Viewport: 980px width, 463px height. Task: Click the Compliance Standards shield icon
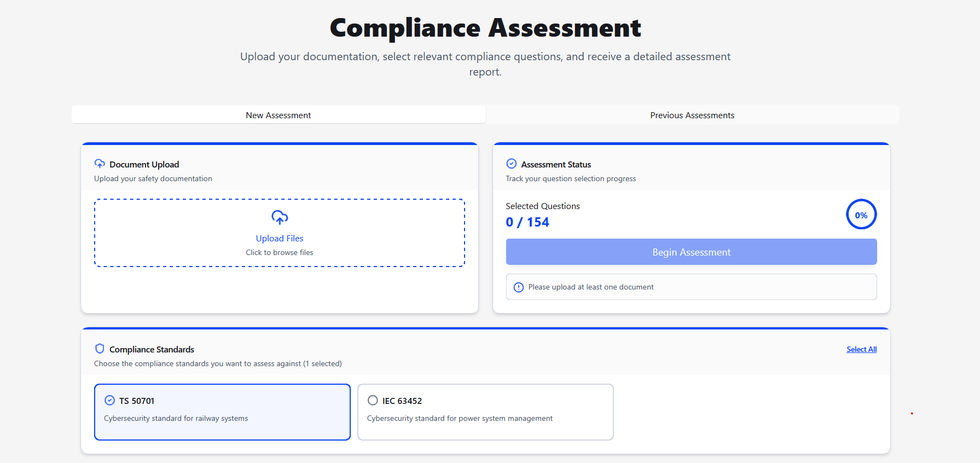(x=100, y=349)
